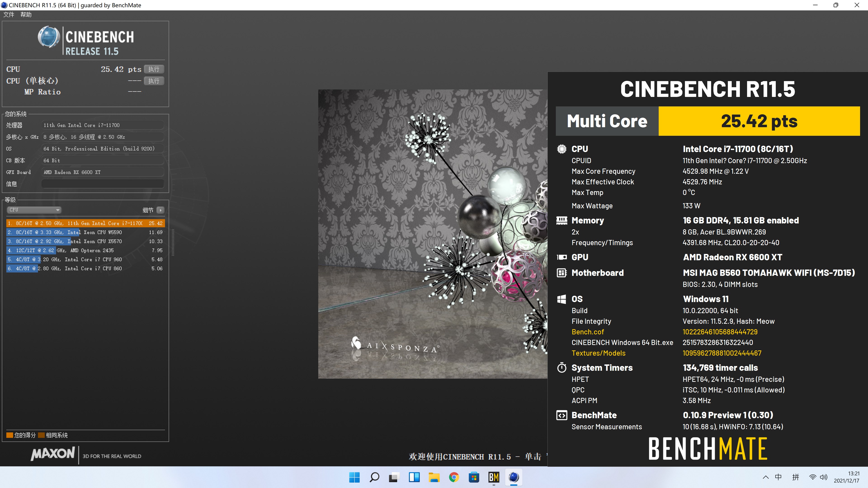Open the CPU ranking dropdown
This screenshot has height=488, width=868.
[x=34, y=210]
